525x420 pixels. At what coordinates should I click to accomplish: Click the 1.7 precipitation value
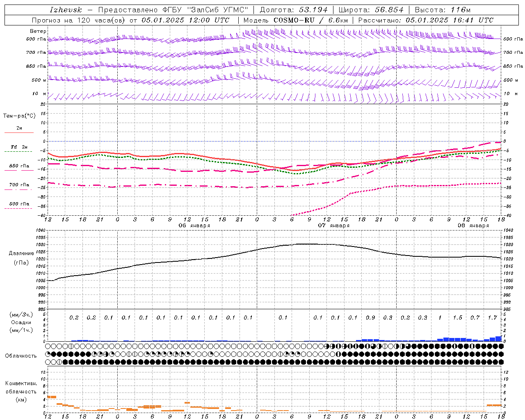pyautogui.click(x=492, y=317)
